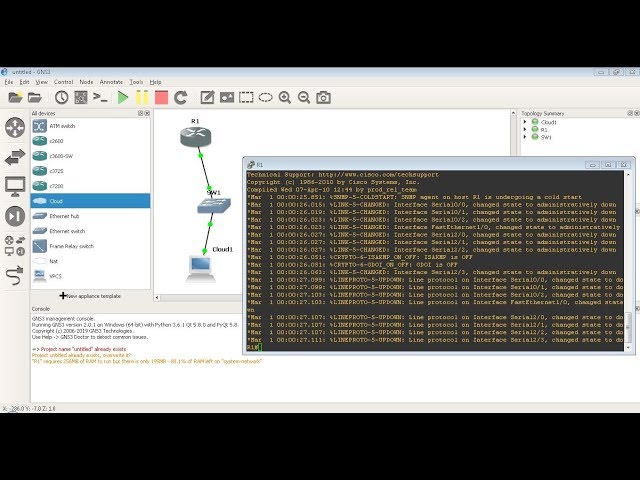Select Ethernet hub in device list
Screen dimensions: 640x480
(x=91, y=216)
